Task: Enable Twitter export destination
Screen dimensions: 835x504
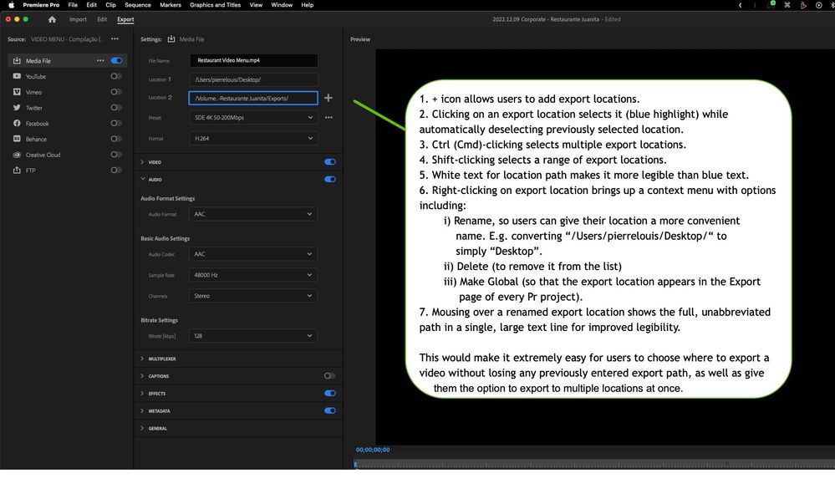Action: tap(116, 108)
